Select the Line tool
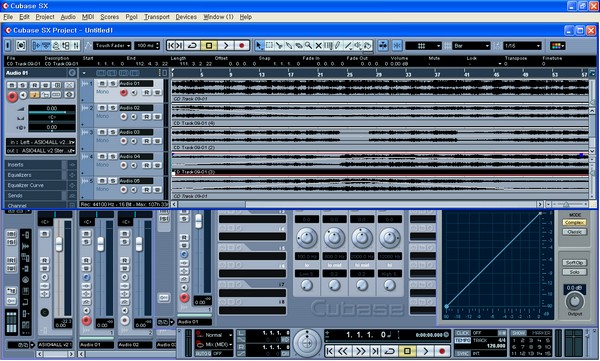This screenshot has height=361, width=600. click(348, 46)
